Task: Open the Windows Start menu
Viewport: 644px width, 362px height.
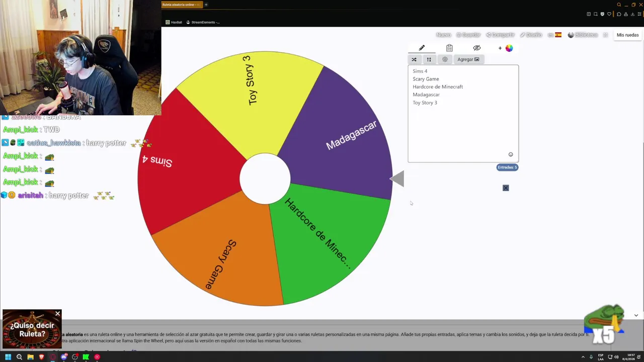Action: tap(8, 357)
